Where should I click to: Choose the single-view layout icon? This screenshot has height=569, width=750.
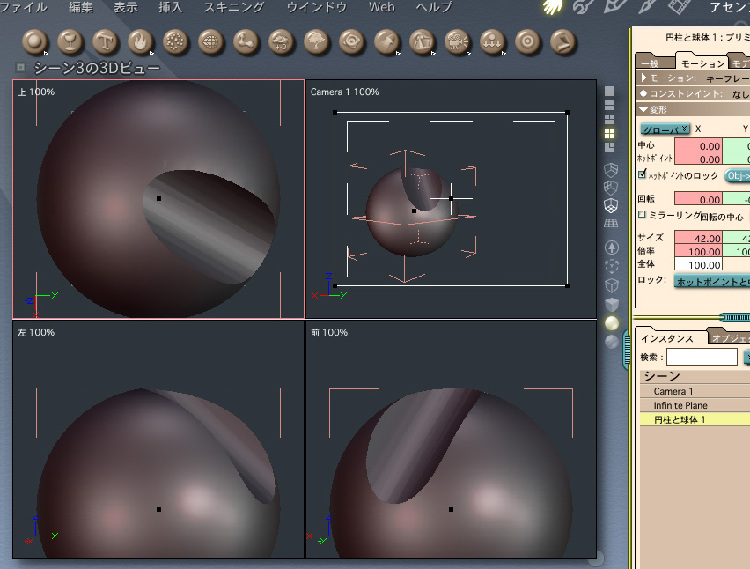click(609, 91)
